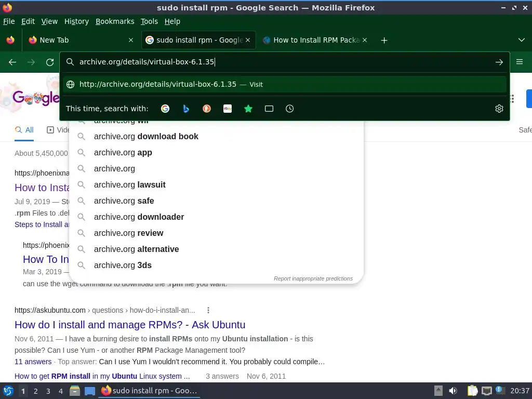The image size is (532, 399).
Task: Open the clipboard manager tray icon
Action: click(472, 391)
